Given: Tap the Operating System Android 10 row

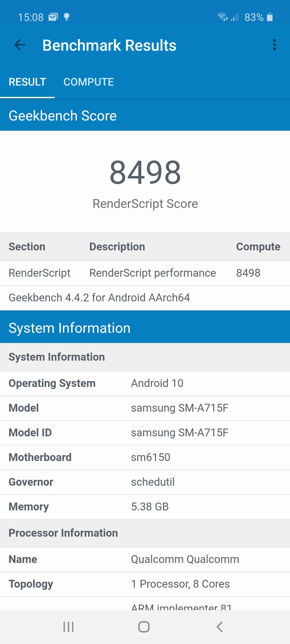Looking at the screenshot, I should [145, 383].
